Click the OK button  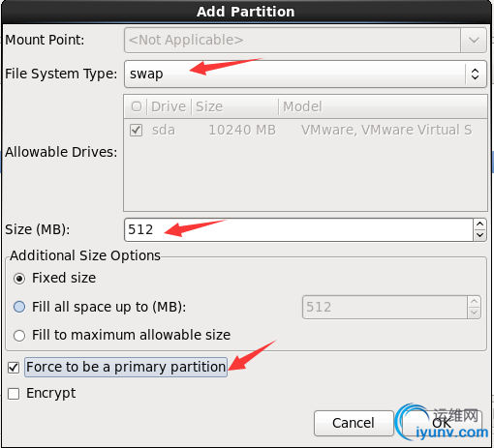442,423
